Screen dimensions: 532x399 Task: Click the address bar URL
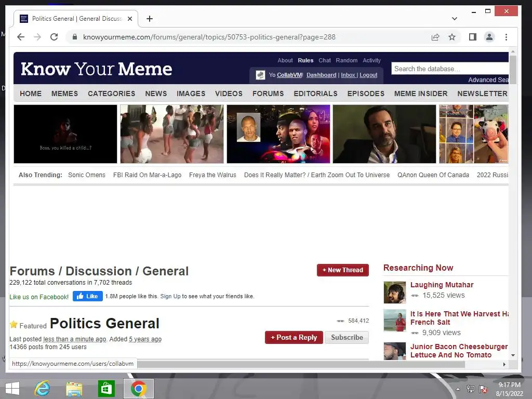click(x=209, y=37)
